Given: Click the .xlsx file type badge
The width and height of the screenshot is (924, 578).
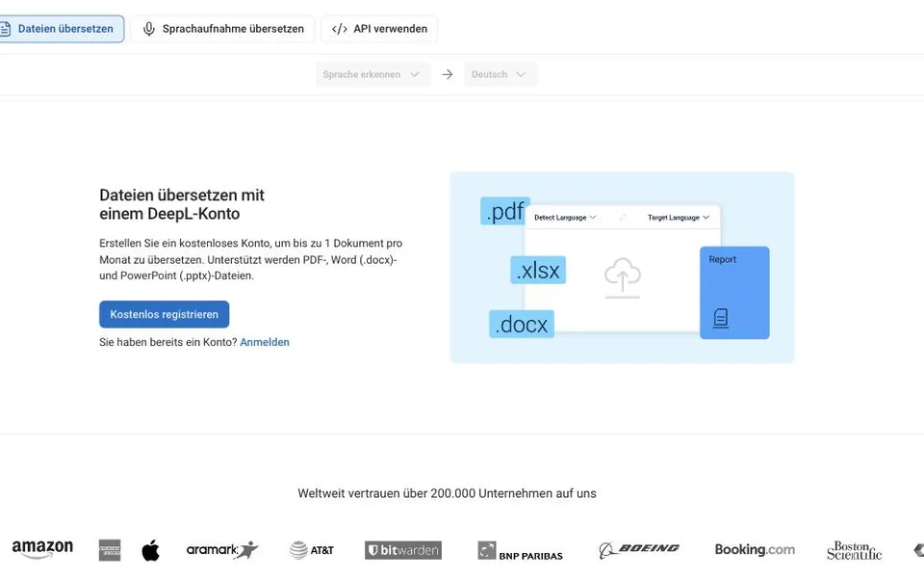Looking at the screenshot, I should pyautogui.click(x=538, y=270).
